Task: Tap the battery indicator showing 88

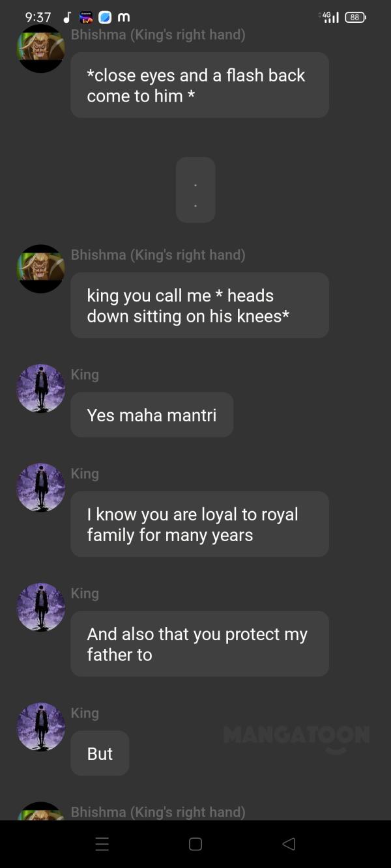Action: click(355, 18)
